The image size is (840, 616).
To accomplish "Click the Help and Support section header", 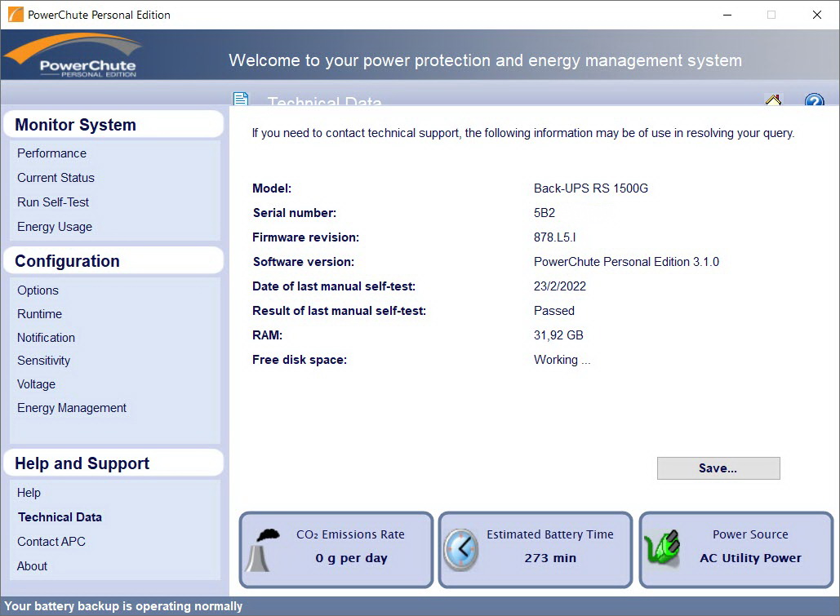I will click(113, 463).
